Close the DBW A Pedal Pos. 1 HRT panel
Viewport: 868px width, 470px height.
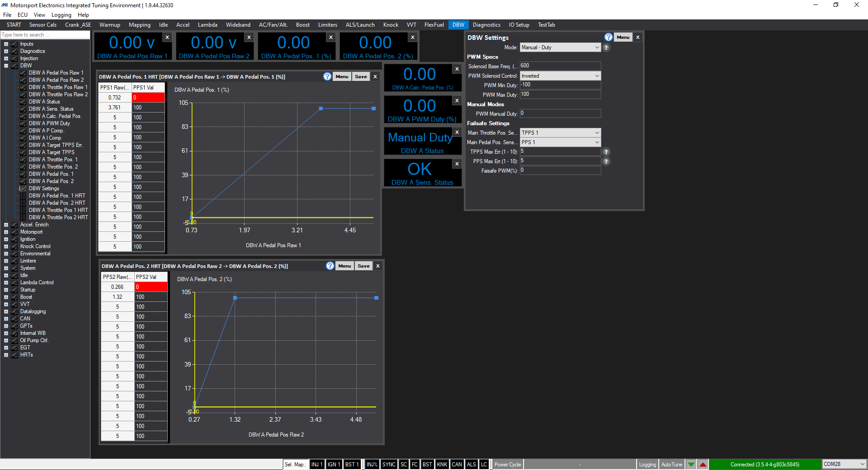coord(375,77)
